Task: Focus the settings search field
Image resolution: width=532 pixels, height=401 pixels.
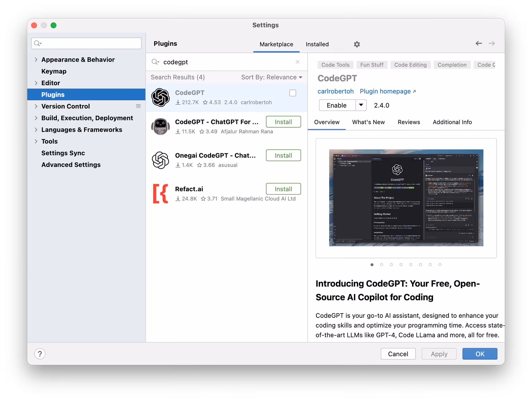Action: (86, 43)
